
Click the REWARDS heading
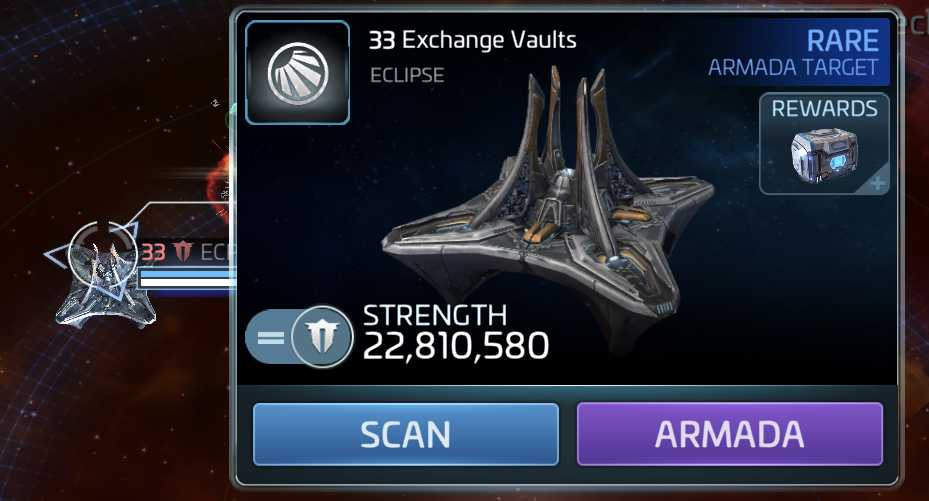824,108
